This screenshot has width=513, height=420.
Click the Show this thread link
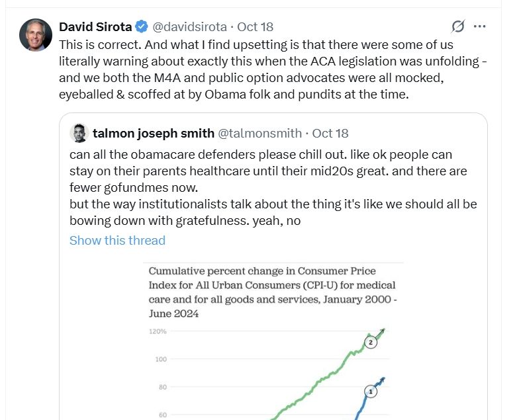(x=117, y=240)
